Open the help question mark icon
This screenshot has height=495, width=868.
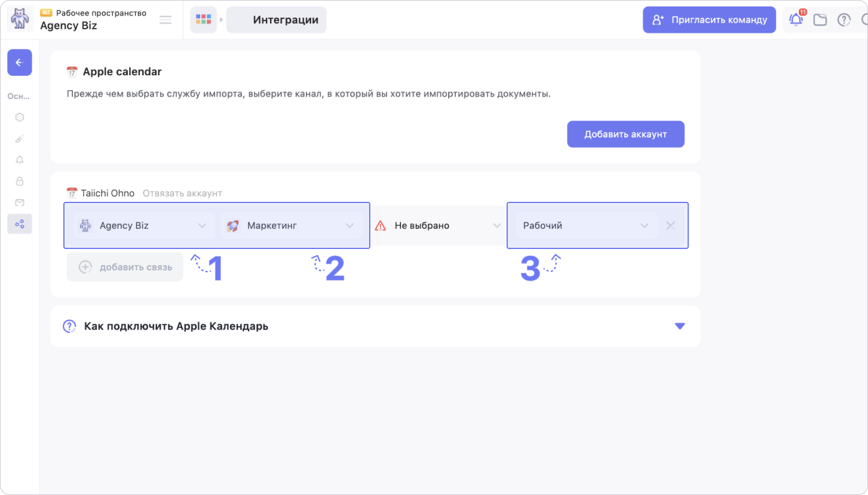pos(844,20)
